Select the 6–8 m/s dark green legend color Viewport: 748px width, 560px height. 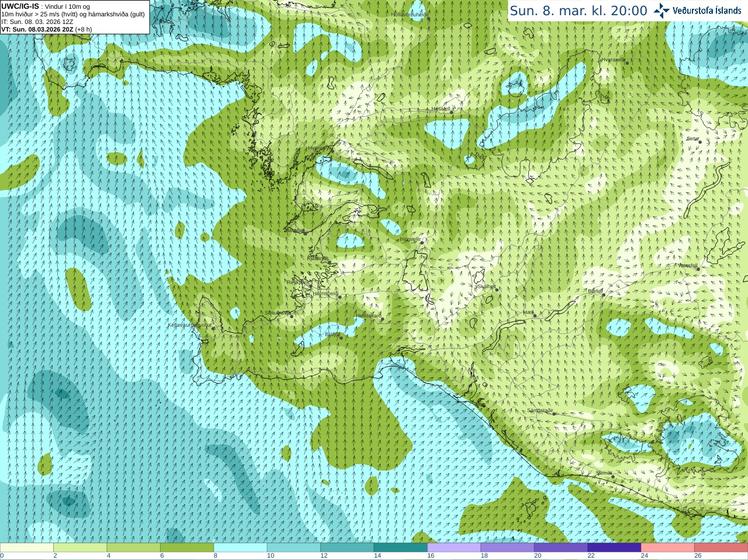[x=187, y=547]
